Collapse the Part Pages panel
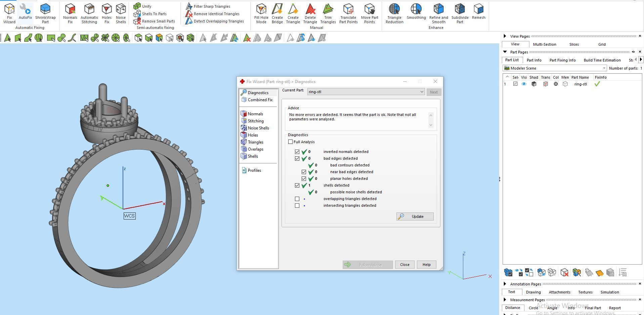Viewport: 644px width, 315px height. 505,52
